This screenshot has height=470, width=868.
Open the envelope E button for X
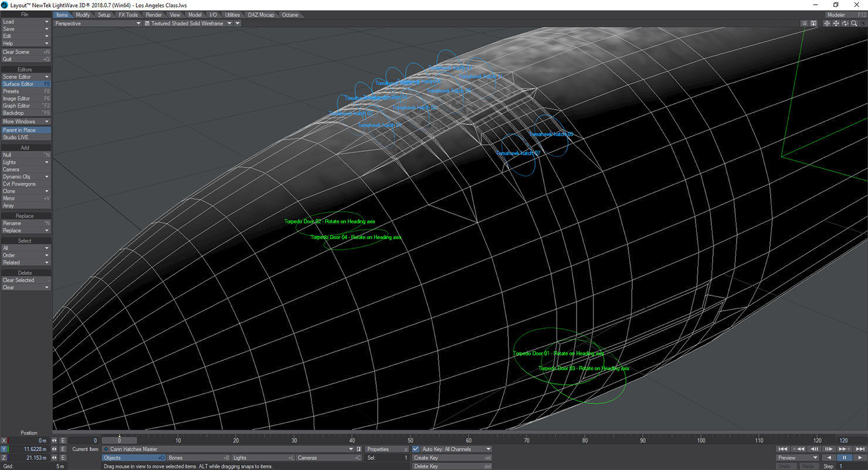(x=63, y=441)
